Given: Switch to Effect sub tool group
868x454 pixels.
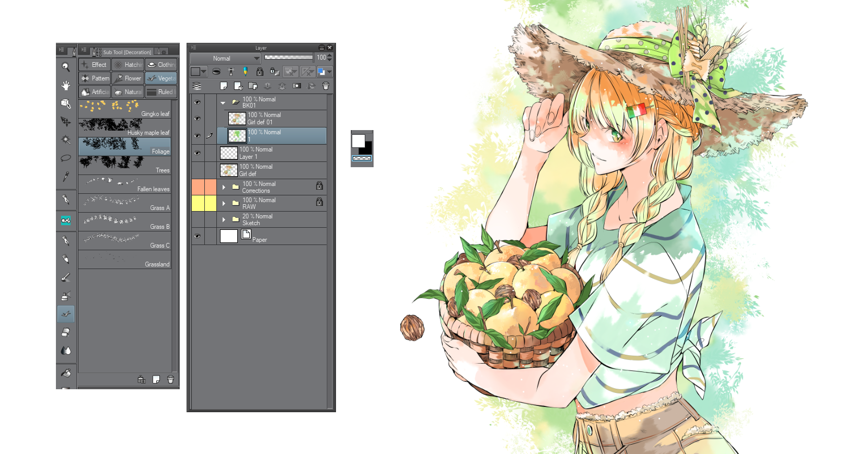Looking at the screenshot, I should click(95, 65).
